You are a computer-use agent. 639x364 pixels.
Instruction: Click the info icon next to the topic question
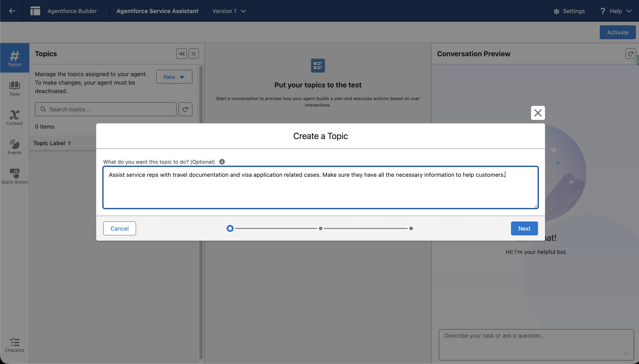point(222,162)
